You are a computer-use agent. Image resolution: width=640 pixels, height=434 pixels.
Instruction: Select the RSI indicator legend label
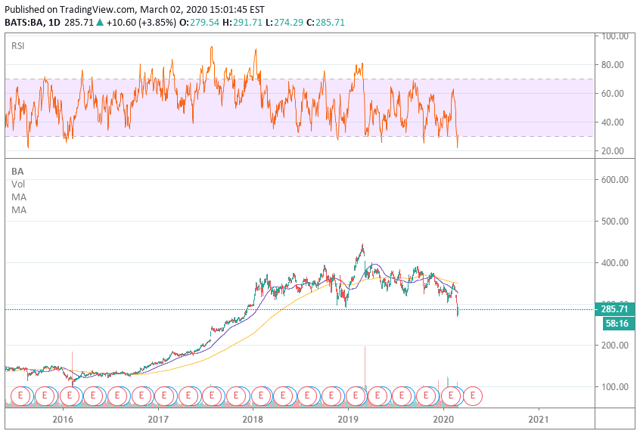tap(18, 46)
